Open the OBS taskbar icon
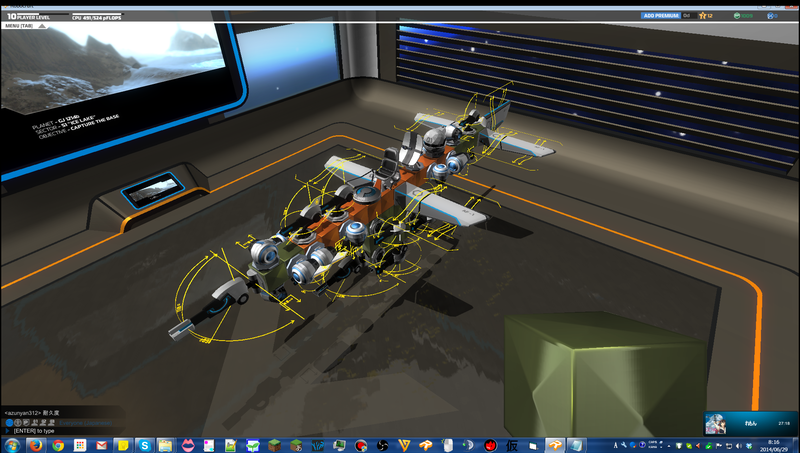800x453 pixels. pyautogui.click(x=382, y=445)
